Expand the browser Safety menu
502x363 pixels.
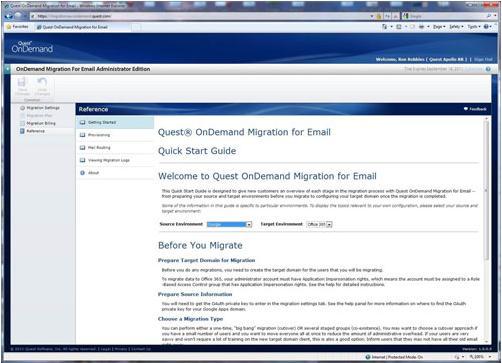coord(456,27)
